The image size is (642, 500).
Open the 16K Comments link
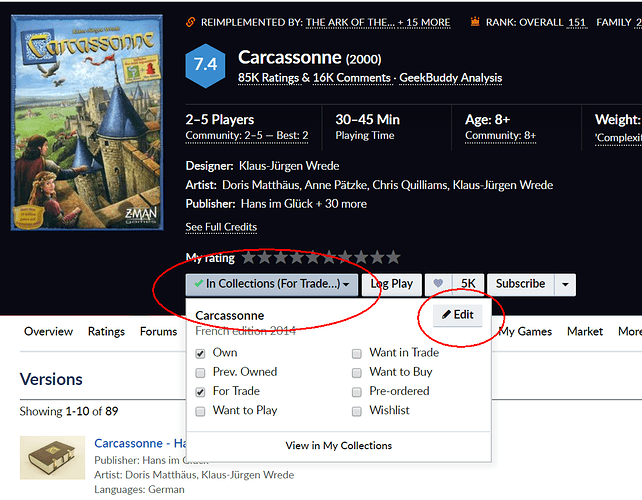coord(352,78)
